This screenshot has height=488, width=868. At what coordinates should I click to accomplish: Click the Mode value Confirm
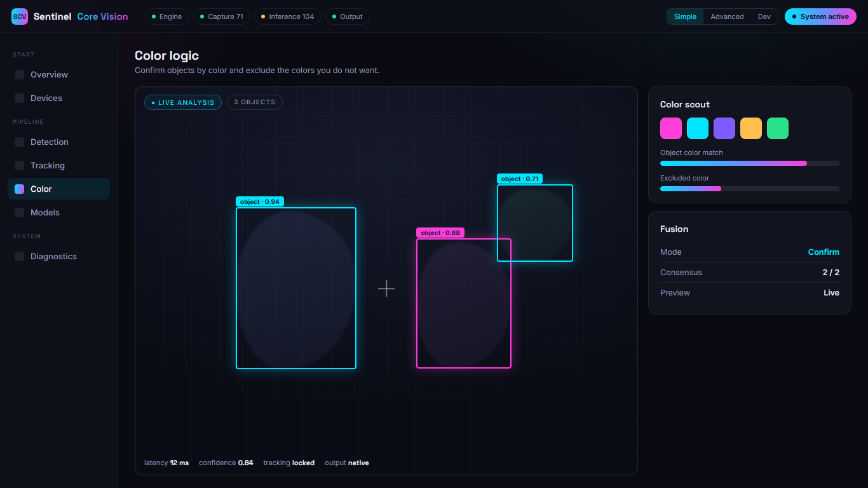click(824, 252)
